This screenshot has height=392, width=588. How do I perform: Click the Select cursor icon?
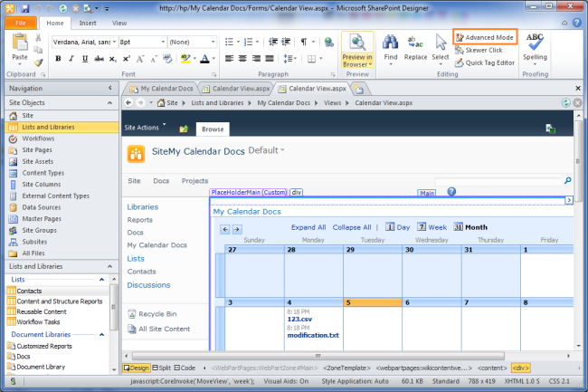[x=441, y=42]
